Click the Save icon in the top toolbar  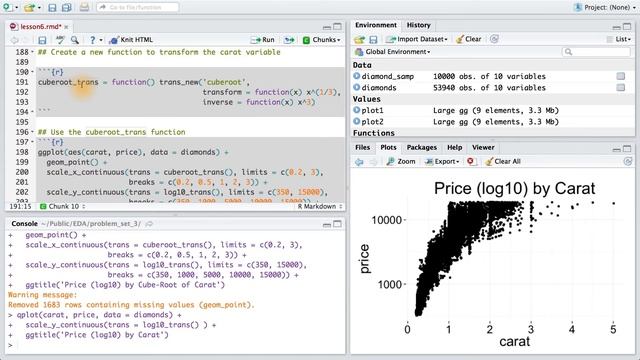52,7
